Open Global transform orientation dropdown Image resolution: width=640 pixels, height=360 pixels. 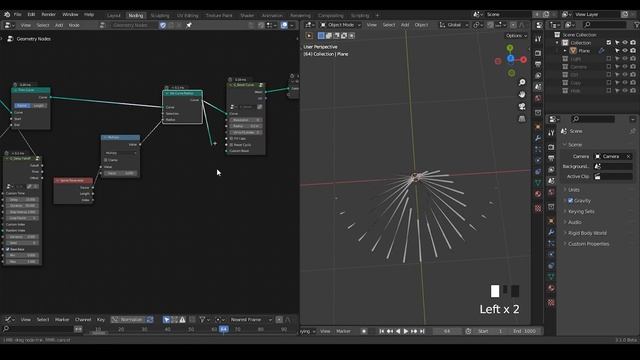(x=454, y=25)
